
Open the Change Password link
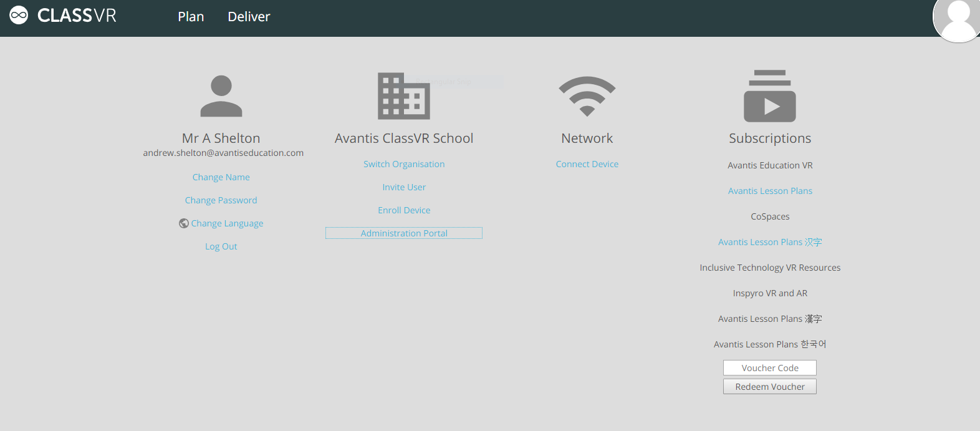pos(221,200)
